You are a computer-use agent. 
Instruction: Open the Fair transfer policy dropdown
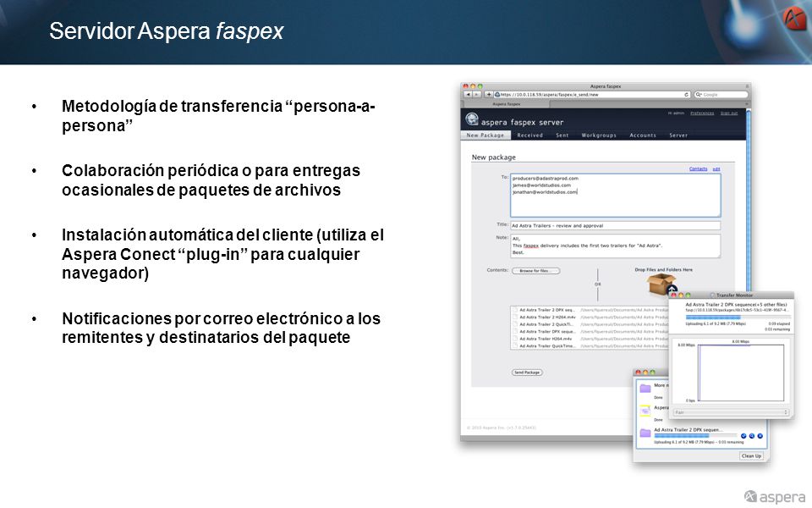pyautogui.click(x=731, y=412)
